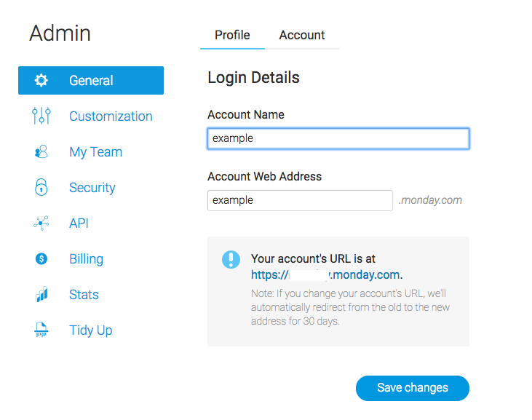Click the Account Web Address field
The height and width of the screenshot is (420, 532).
coord(300,200)
